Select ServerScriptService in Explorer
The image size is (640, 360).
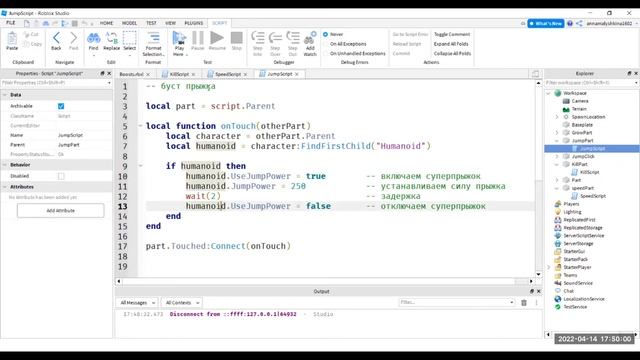coord(583,236)
